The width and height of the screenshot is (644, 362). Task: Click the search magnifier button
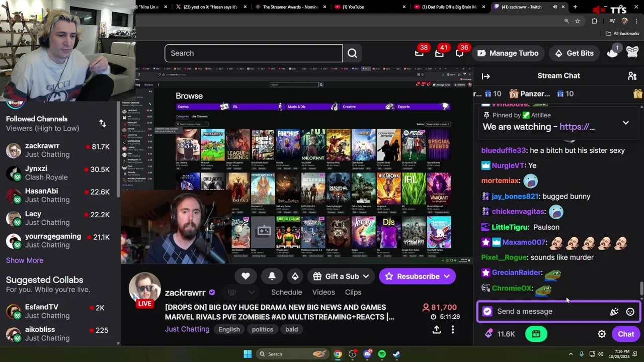(352, 53)
